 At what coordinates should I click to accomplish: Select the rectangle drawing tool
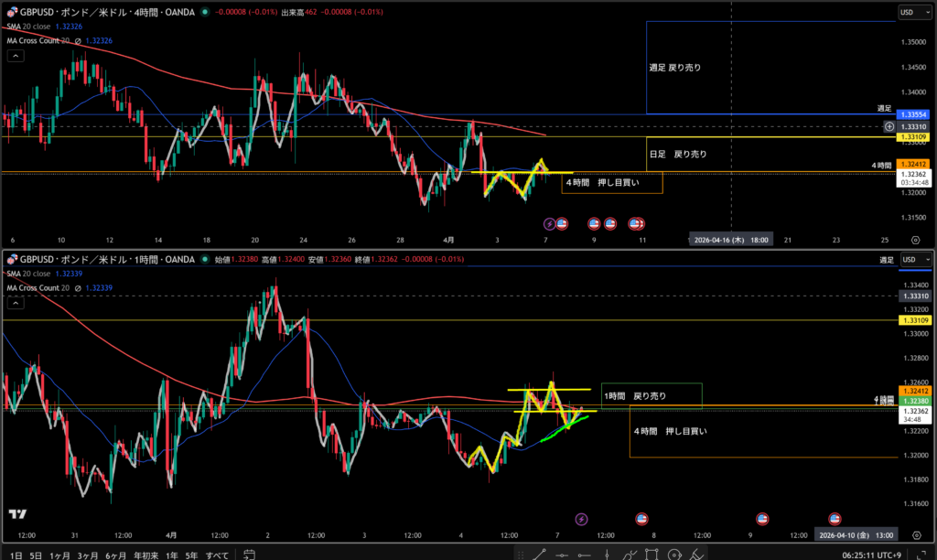coord(652,555)
